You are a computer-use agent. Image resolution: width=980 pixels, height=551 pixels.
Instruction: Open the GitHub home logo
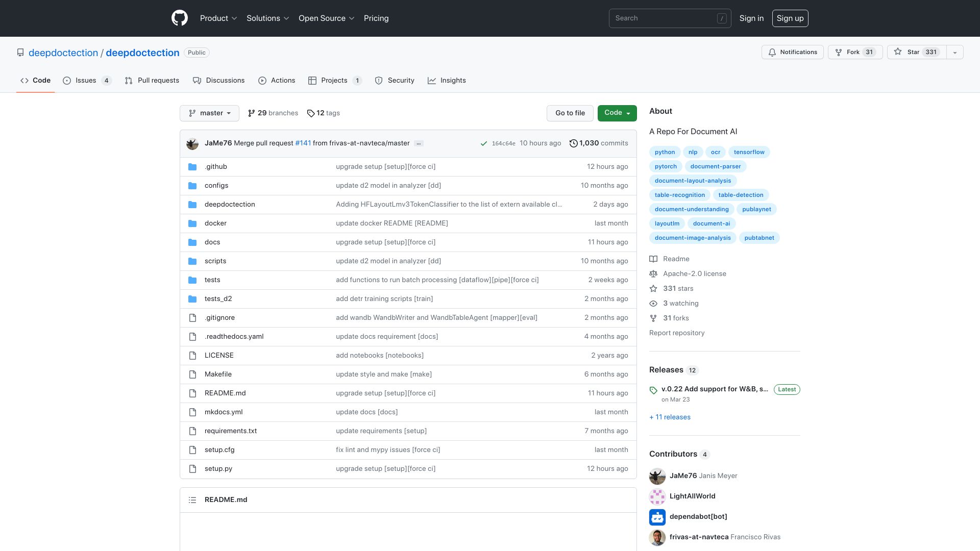point(180,18)
